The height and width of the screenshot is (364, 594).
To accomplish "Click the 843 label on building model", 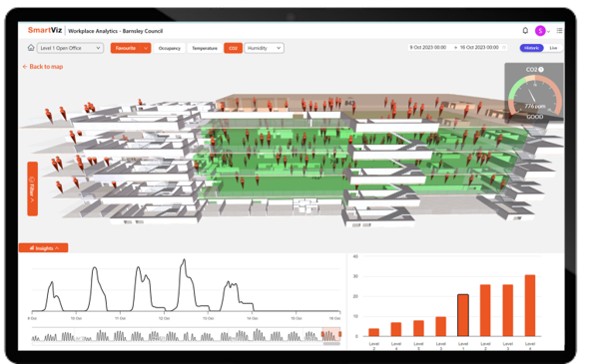I will click(x=349, y=103).
